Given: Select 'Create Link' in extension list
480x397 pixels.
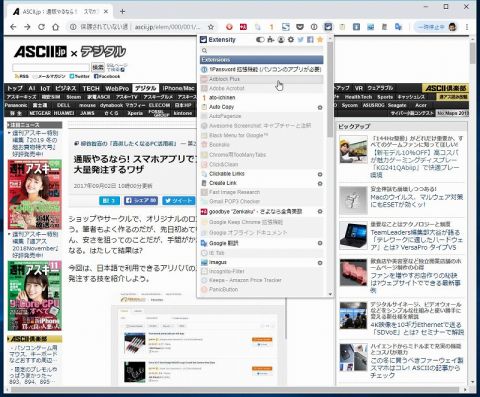Looking at the screenshot, I should pos(223,183).
